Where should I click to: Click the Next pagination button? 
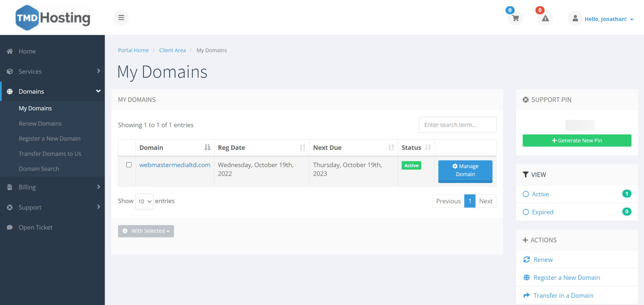(486, 201)
